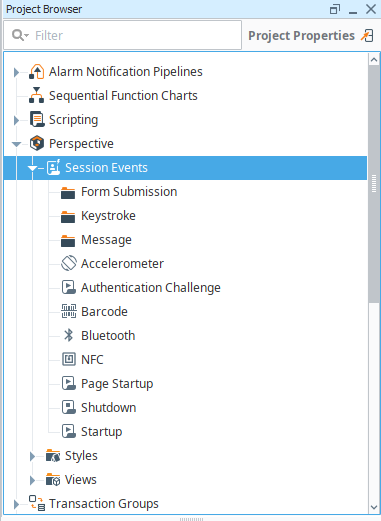The height and width of the screenshot is (521, 381).
Task: Open the Project Properties link
Action: click(301, 35)
